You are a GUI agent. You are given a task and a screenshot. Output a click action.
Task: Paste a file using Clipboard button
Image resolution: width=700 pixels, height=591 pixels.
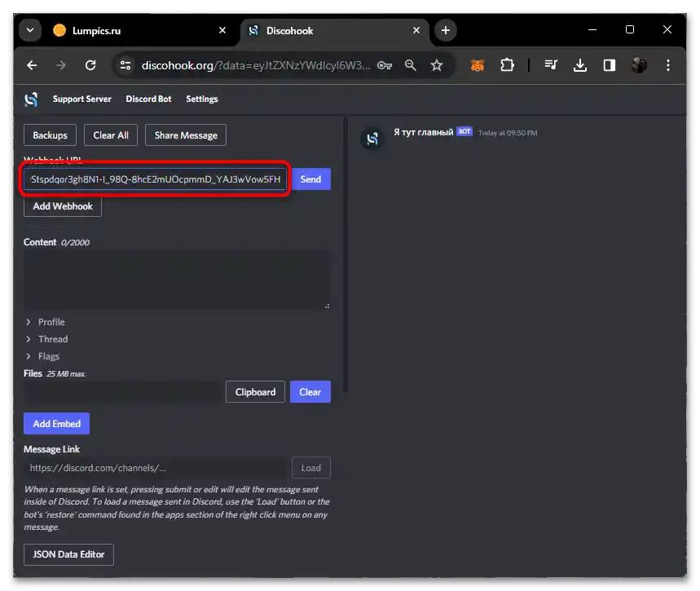[x=255, y=392]
